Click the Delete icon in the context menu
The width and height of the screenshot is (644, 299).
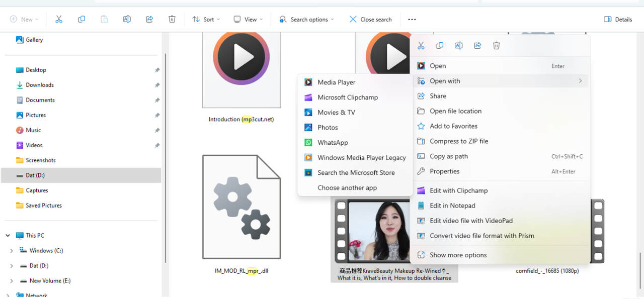pos(497,46)
